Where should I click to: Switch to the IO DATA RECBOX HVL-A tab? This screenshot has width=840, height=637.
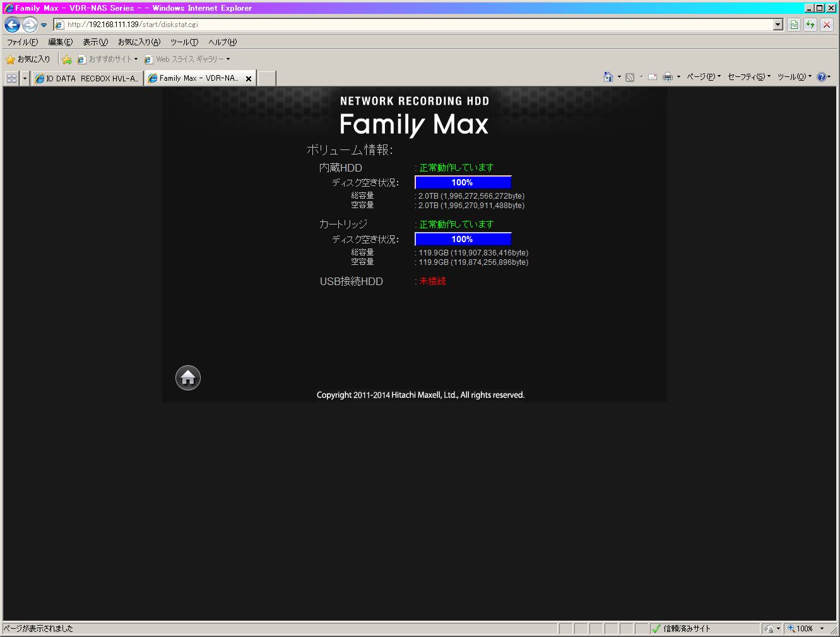click(x=87, y=78)
